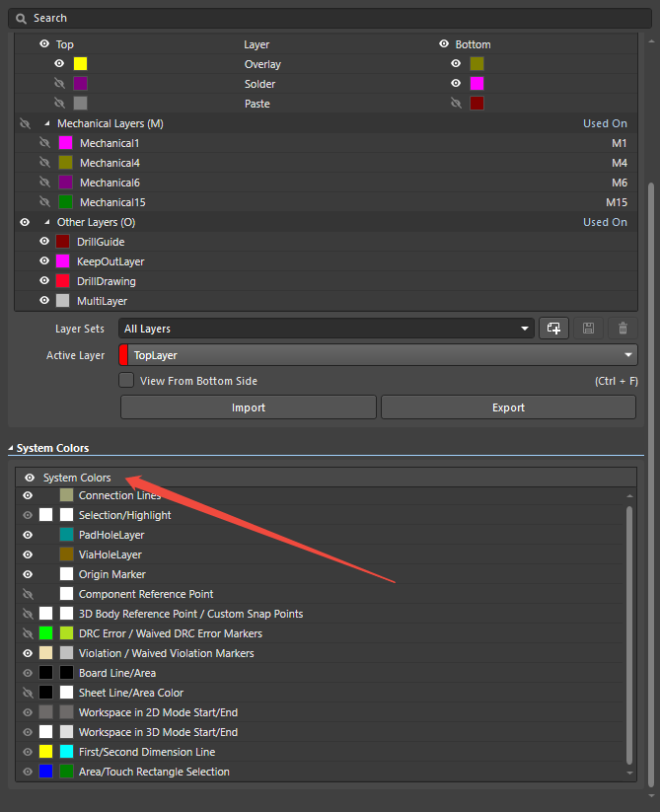Click system colors scroll up arrow
This screenshot has width=660, height=812.
[x=629, y=496]
